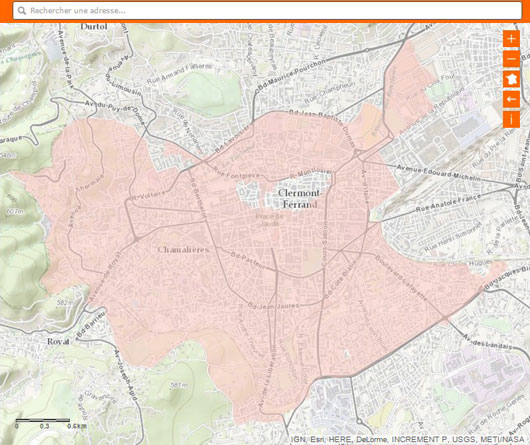Reset view using the France map icon
530x445 pixels.
(x=511, y=79)
